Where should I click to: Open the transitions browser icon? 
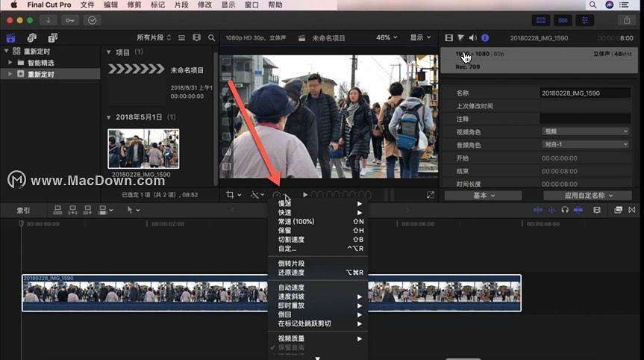click(x=631, y=210)
